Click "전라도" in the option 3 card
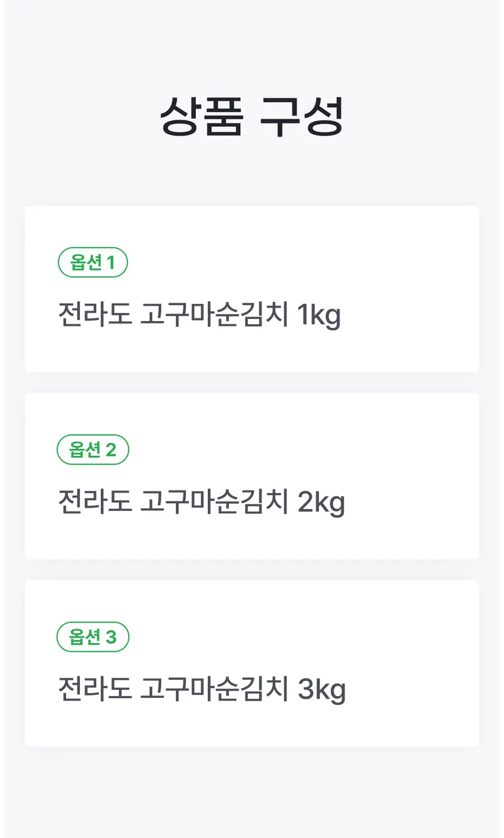Image resolution: width=504 pixels, height=838 pixels. coord(95,689)
